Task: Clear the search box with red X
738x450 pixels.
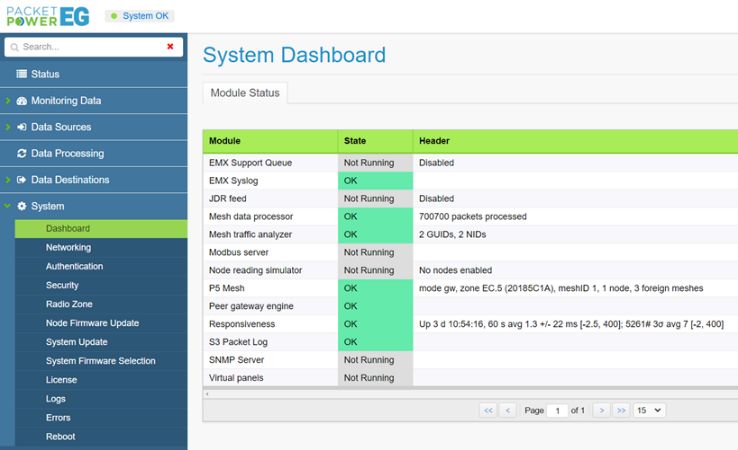Action: pyautogui.click(x=170, y=47)
